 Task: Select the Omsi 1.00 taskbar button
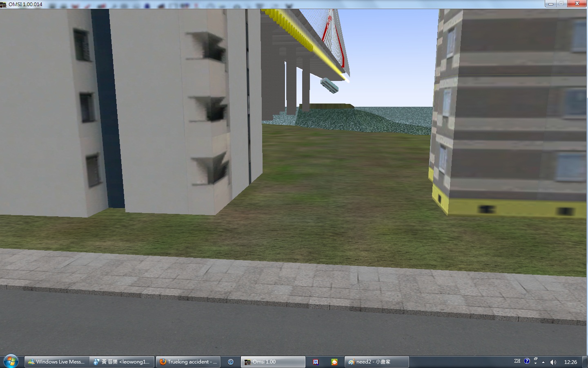[273, 362]
